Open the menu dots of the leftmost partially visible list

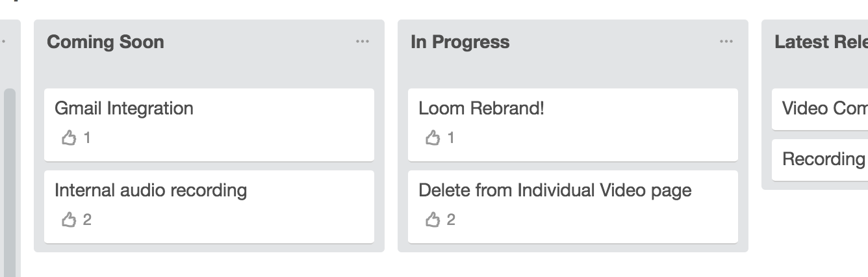[3, 42]
